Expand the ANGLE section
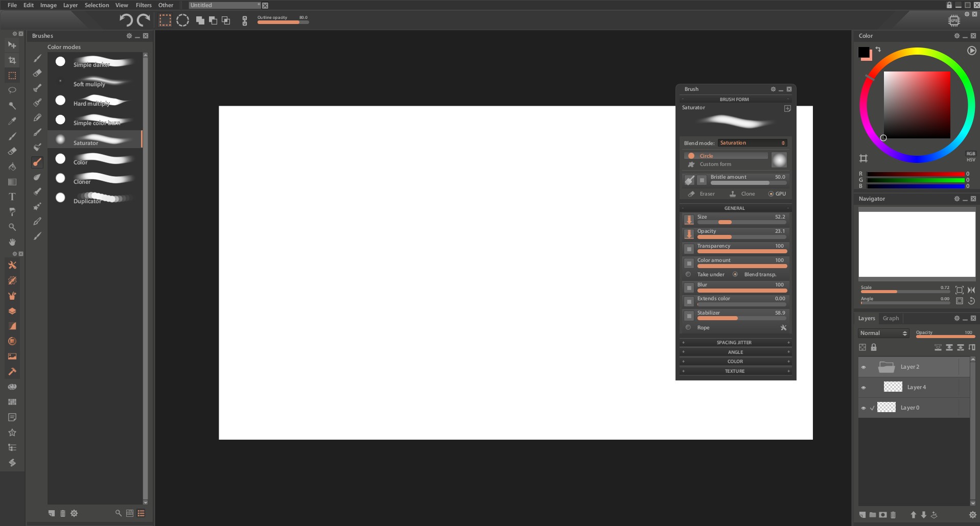Image resolution: width=980 pixels, height=526 pixels. pyautogui.click(x=735, y=352)
